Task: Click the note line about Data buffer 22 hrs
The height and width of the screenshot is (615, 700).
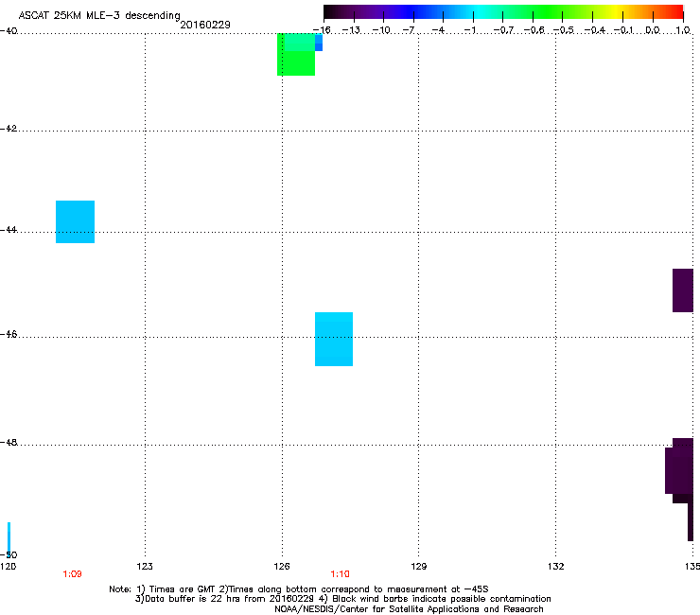Action: 342,599
